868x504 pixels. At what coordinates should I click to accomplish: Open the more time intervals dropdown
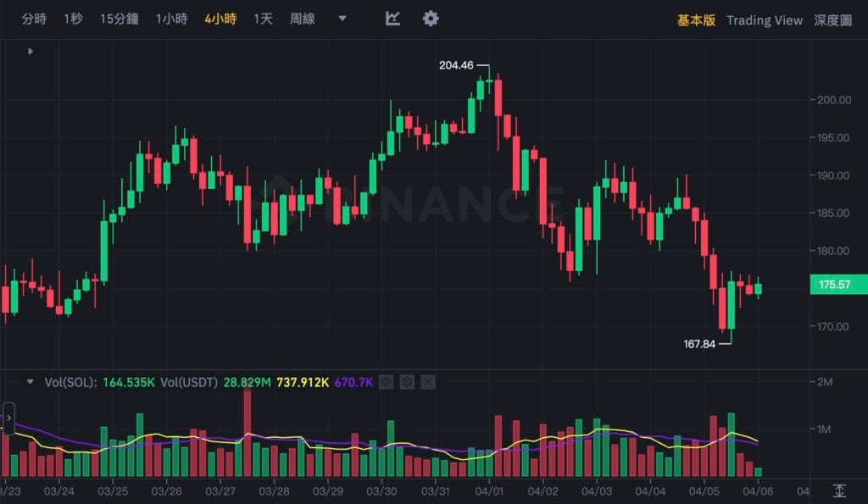(342, 19)
